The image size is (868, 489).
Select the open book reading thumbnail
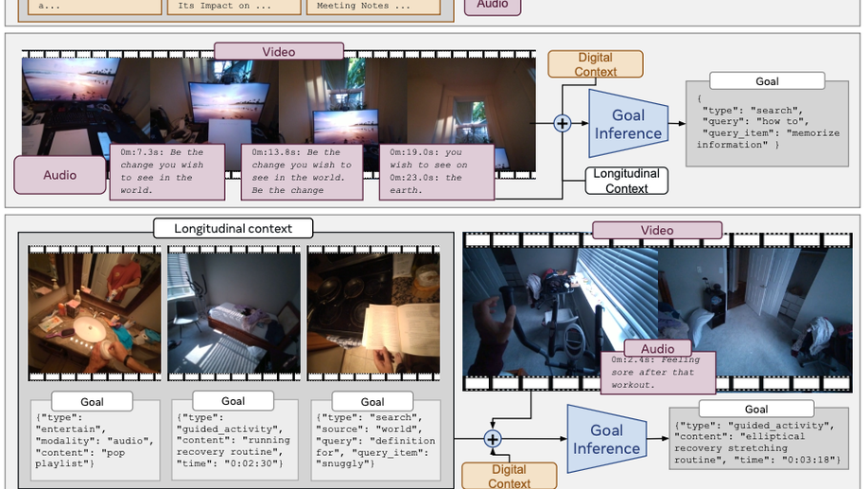373,310
